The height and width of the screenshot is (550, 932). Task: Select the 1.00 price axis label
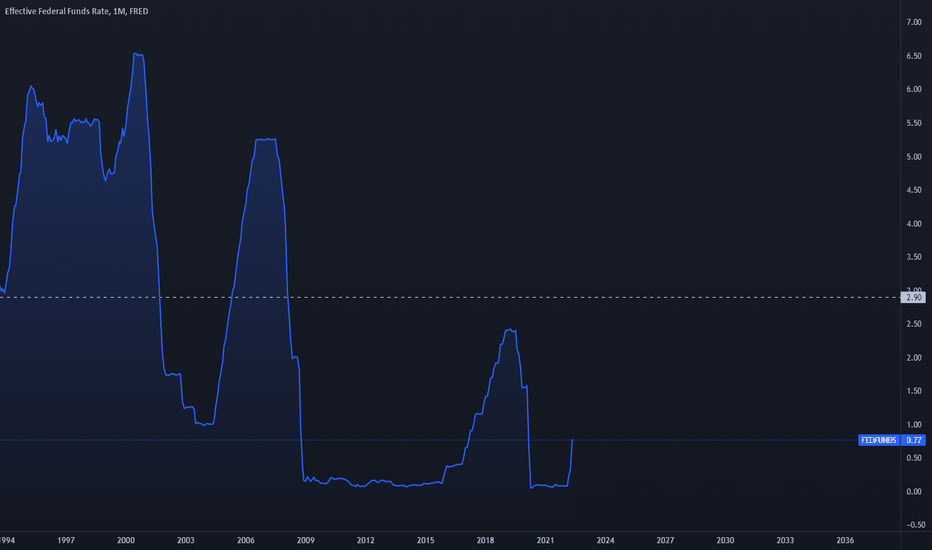pyautogui.click(x=914, y=425)
